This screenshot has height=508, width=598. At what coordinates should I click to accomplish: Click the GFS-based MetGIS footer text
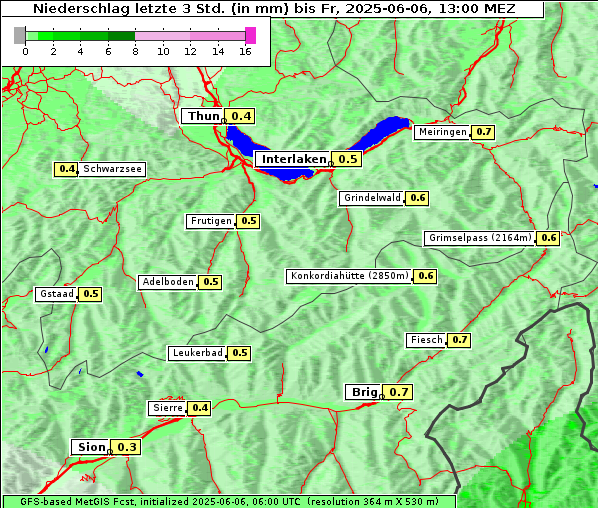[229, 502]
